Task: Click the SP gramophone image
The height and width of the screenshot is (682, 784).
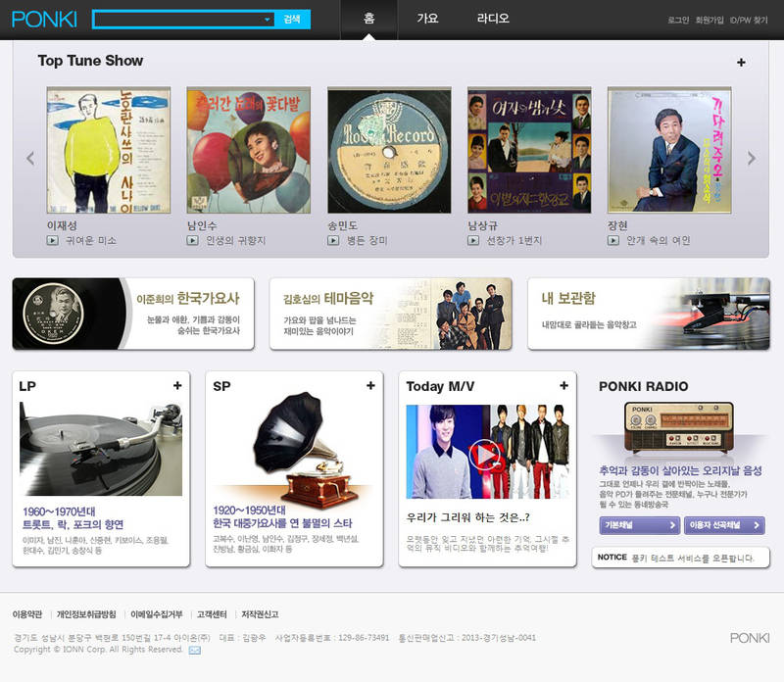Action: [x=305, y=449]
